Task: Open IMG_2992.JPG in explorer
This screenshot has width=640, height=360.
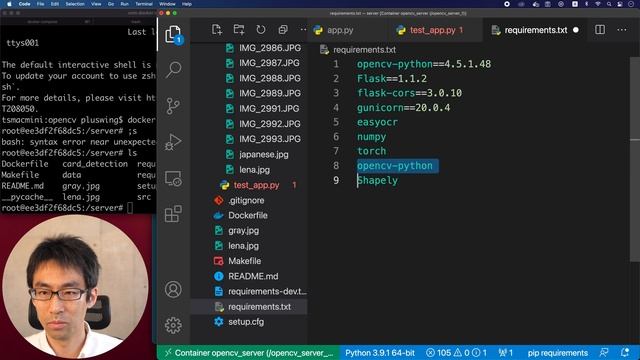Action: pyautogui.click(x=269, y=124)
